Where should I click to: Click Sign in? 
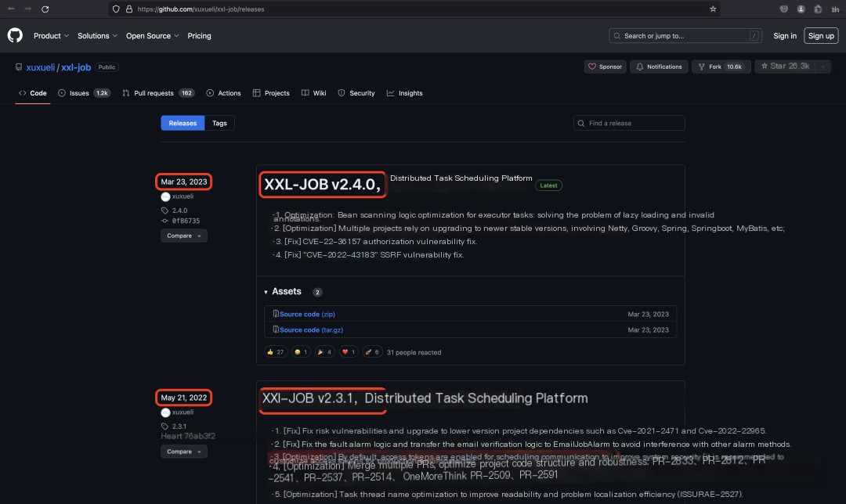[784, 35]
